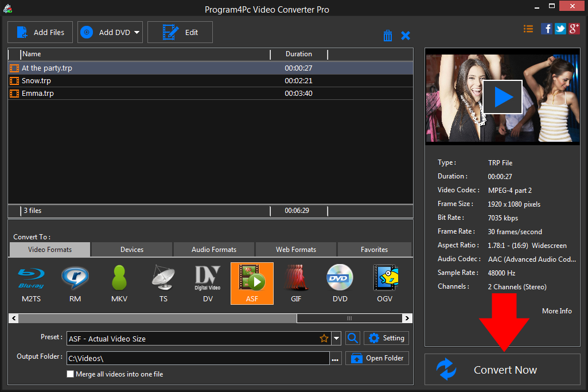
Task: Select the OGV format icon
Action: (x=384, y=283)
